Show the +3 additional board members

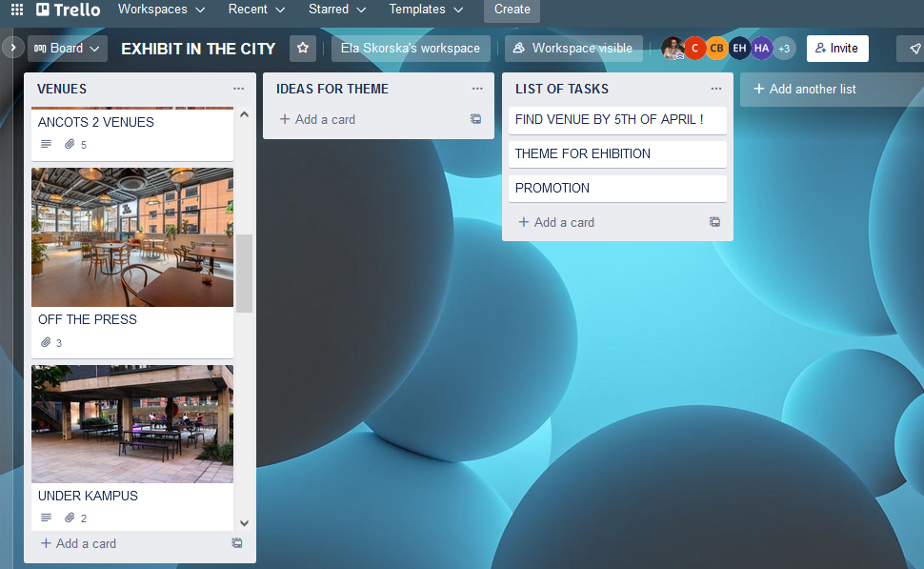coord(784,49)
